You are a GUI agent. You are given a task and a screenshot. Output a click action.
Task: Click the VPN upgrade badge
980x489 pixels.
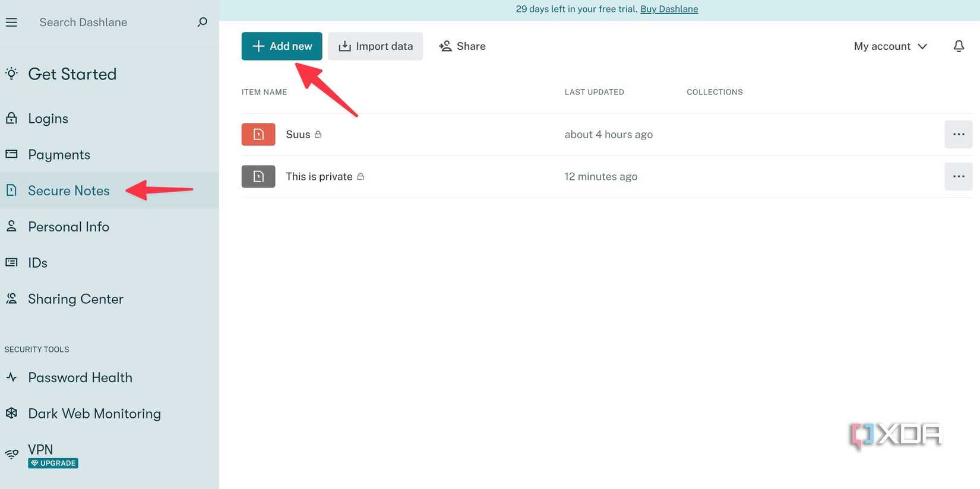click(x=53, y=463)
